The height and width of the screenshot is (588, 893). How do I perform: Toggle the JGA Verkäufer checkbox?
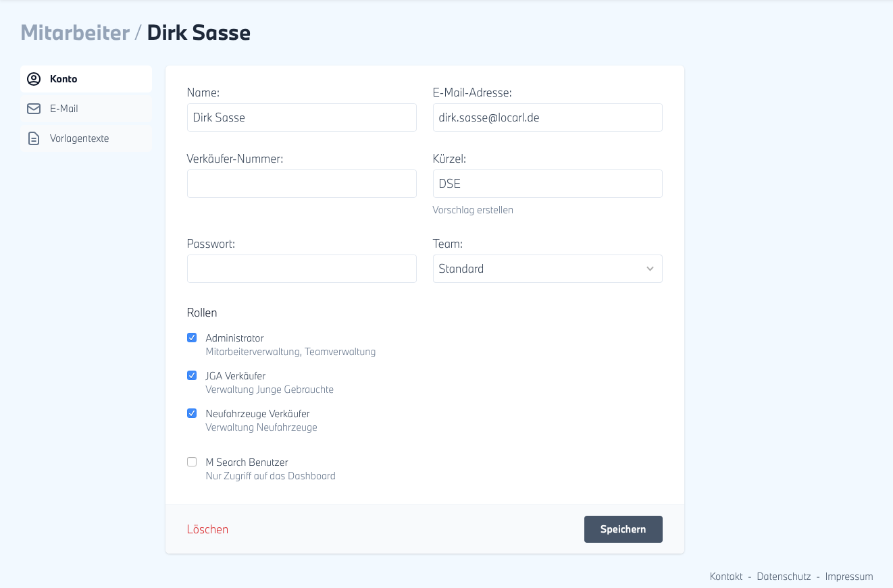(192, 375)
